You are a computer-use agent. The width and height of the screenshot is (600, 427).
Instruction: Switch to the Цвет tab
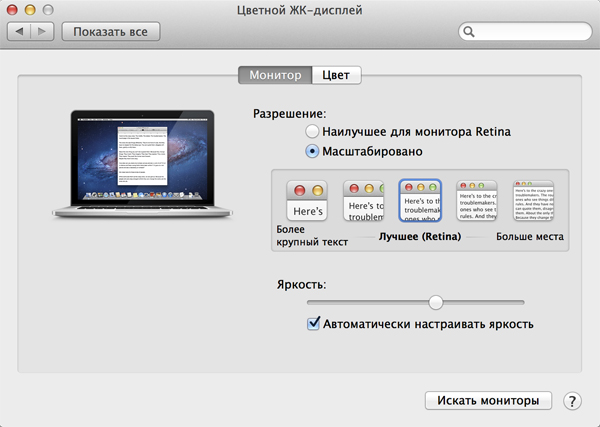click(336, 75)
